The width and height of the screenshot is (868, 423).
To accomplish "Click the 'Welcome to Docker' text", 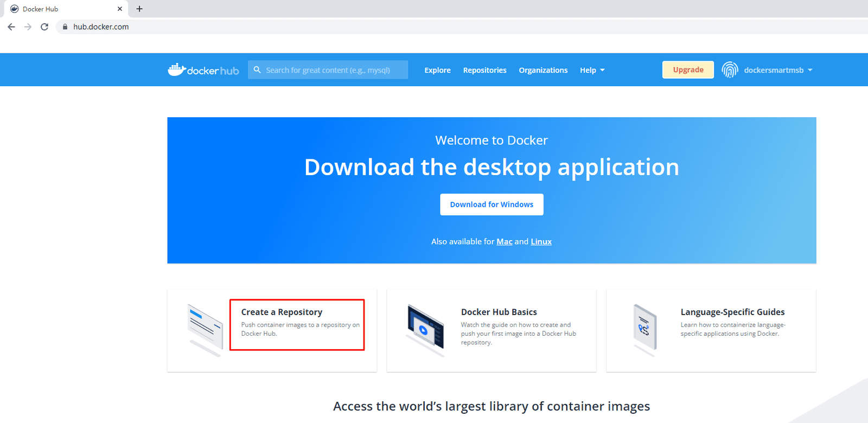I will click(492, 140).
